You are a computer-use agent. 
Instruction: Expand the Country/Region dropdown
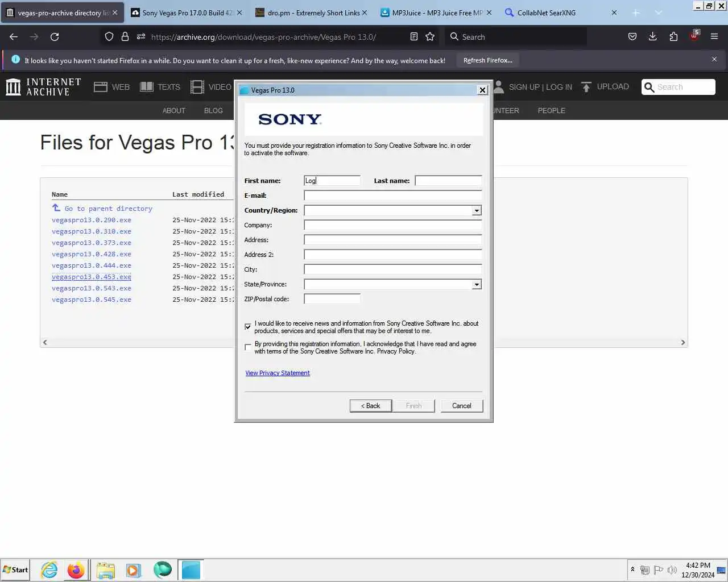pos(477,211)
